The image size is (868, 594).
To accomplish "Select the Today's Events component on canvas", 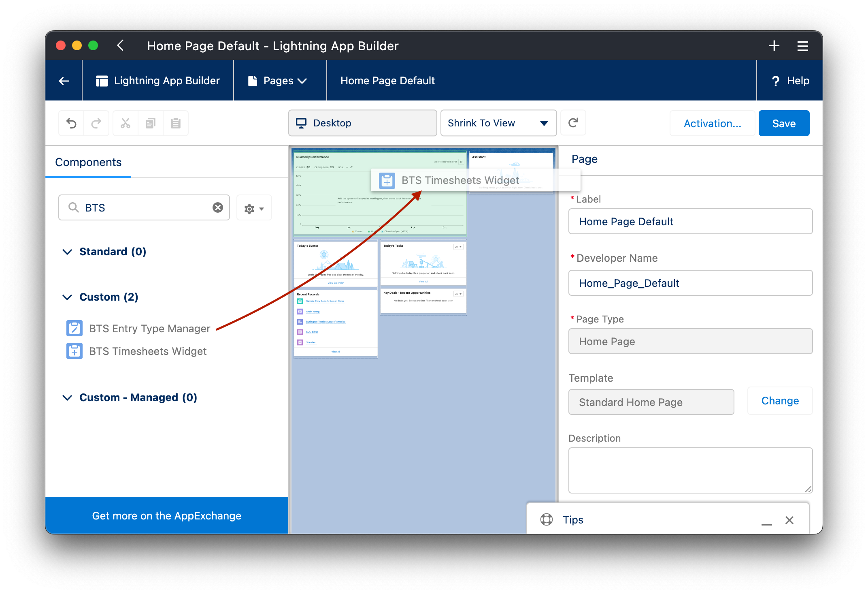I will 336,263.
